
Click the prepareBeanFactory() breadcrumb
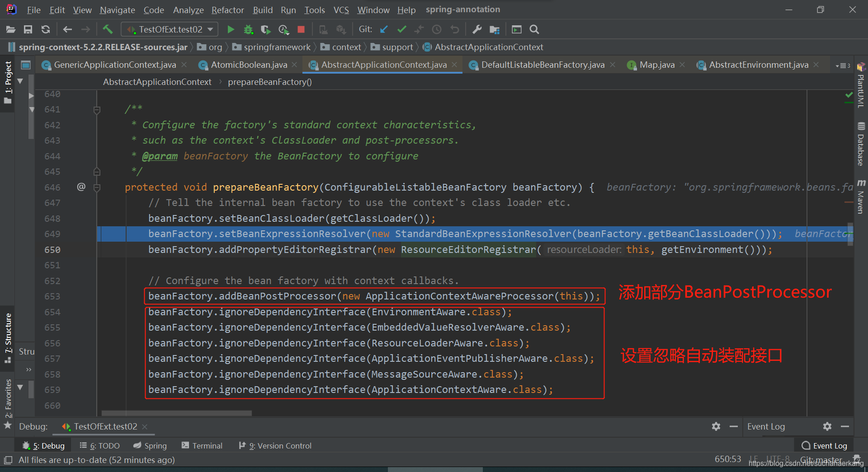[269, 82]
